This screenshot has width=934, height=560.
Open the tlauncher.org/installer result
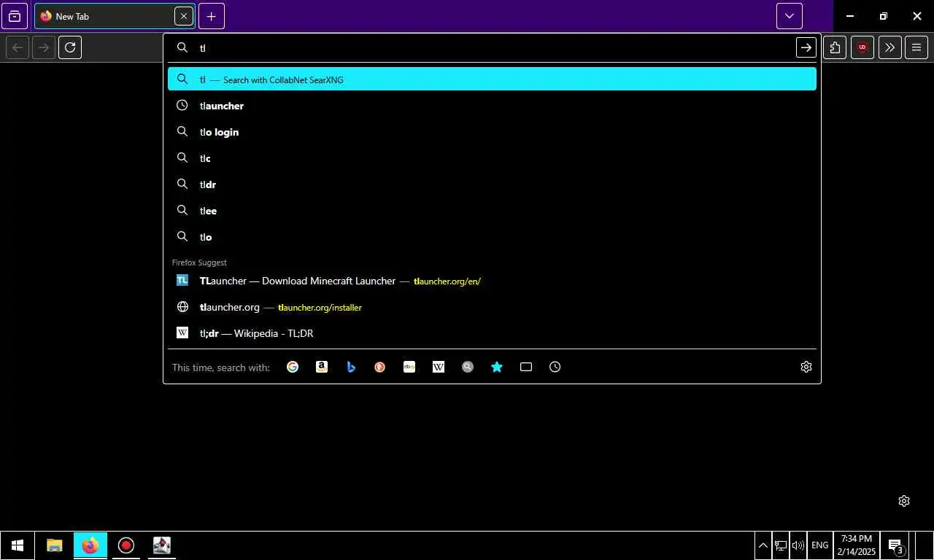point(492,307)
